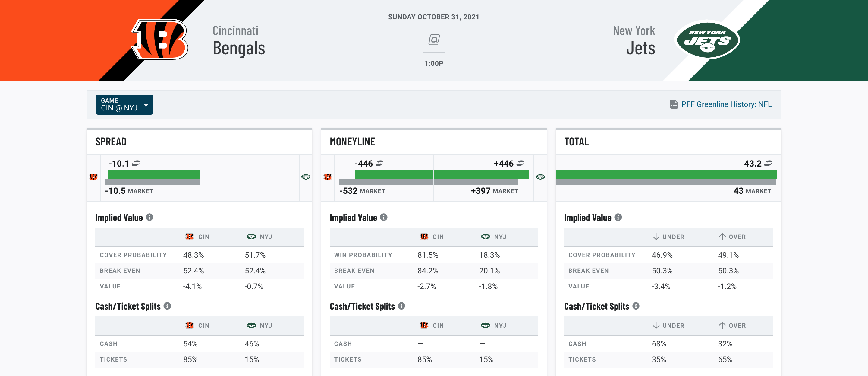Image resolution: width=868 pixels, height=376 pixels.
Task: Click Spread NYJ cover probability 51.7%
Action: pyautogui.click(x=255, y=255)
